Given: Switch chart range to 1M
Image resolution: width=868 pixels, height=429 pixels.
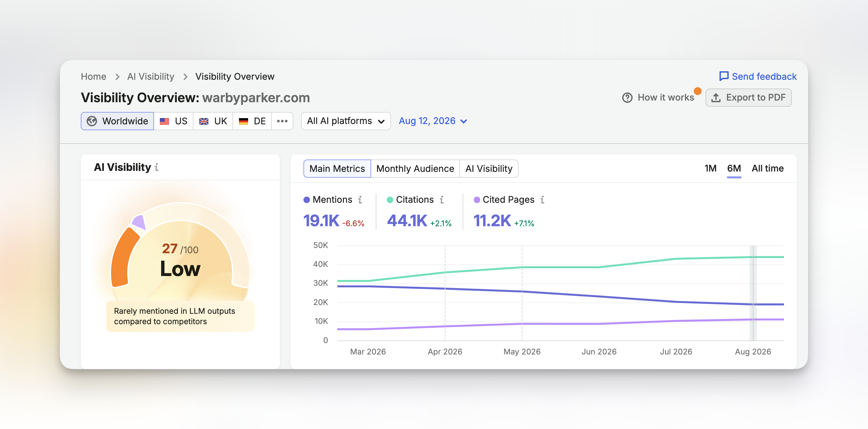Looking at the screenshot, I should click(710, 168).
